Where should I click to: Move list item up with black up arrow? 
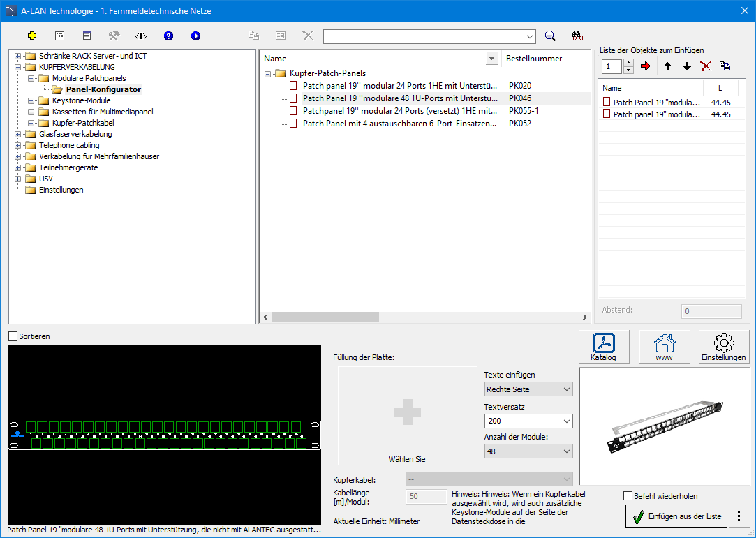pyautogui.click(x=667, y=66)
